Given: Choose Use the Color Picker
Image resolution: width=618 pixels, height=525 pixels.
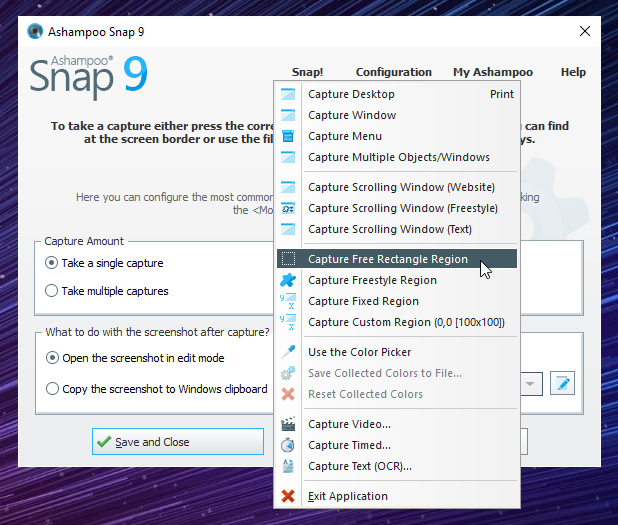Looking at the screenshot, I should [x=397, y=352].
